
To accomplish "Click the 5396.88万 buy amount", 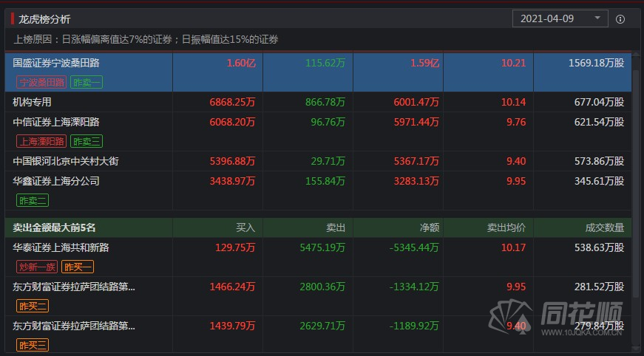I will point(232,161).
